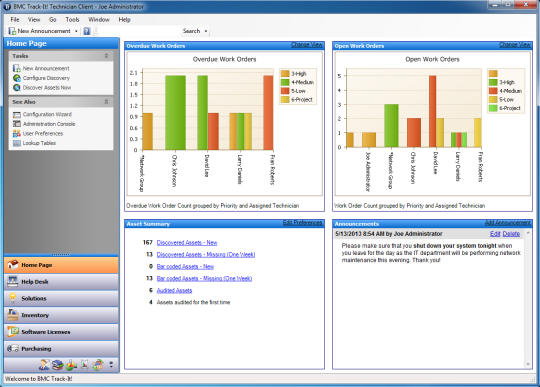Click Announcements panel scroll down arrow
Image resolution: width=540 pixels, height=387 pixels.
coord(528,364)
